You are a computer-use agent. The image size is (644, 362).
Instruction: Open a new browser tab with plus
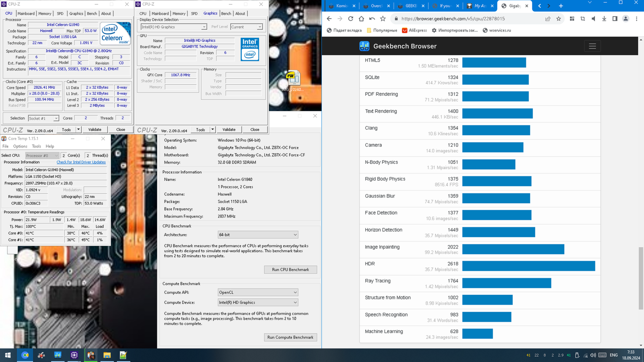(561, 6)
